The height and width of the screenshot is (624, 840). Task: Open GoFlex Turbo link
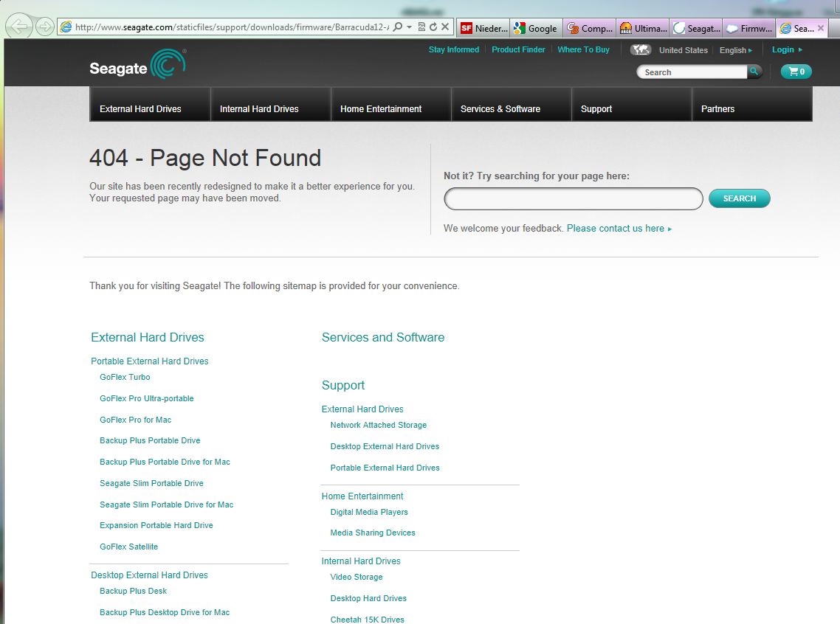[x=125, y=377]
